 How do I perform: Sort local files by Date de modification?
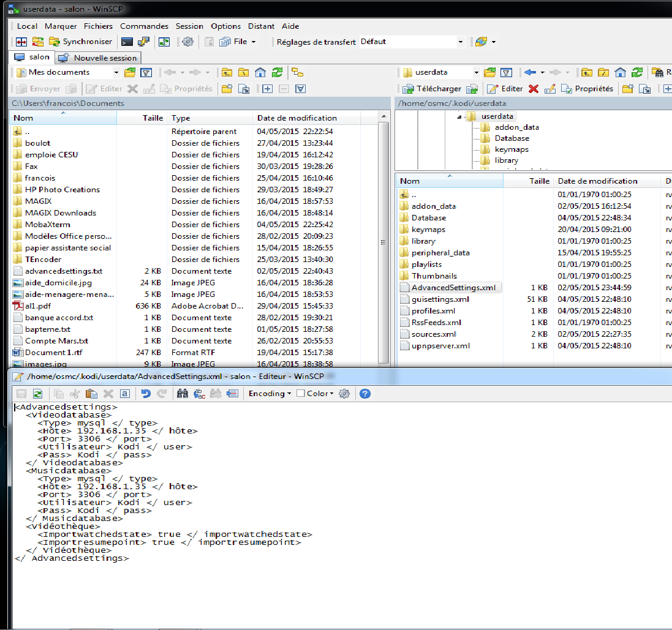pyautogui.click(x=306, y=118)
